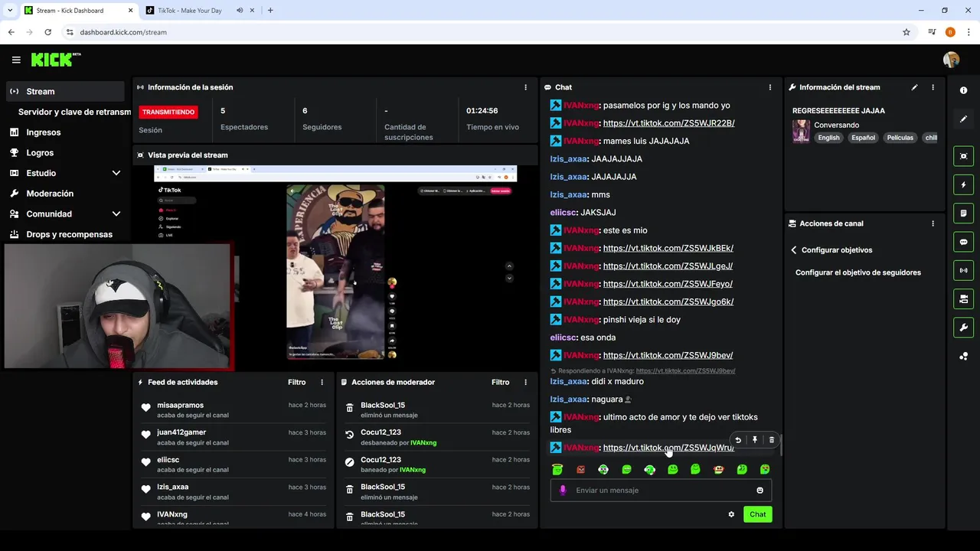The width and height of the screenshot is (980, 551).
Task: Bookmark this page with star icon
Action: coord(906,32)
